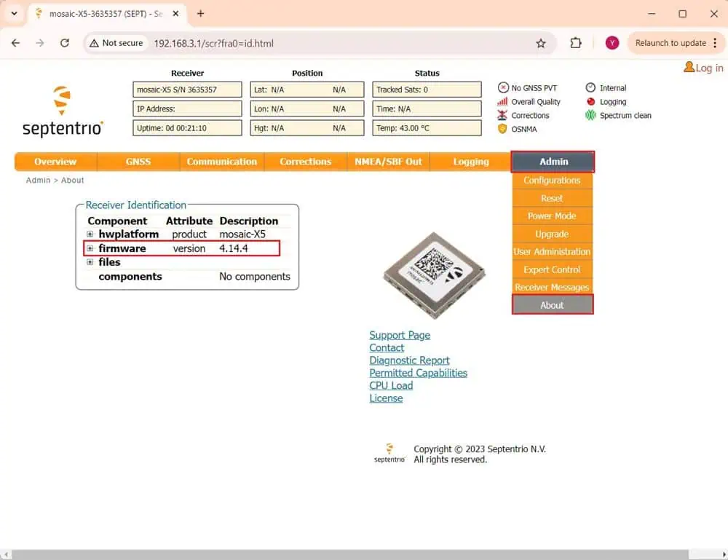
Task: Click the Log in person icon
Action: coord(687,68)
